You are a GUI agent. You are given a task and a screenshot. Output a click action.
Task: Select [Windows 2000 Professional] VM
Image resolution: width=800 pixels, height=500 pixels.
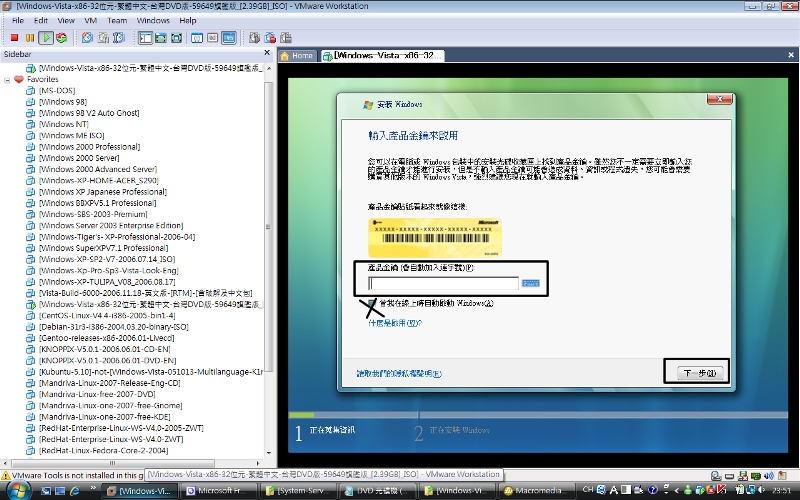click(x=89, y=146)
